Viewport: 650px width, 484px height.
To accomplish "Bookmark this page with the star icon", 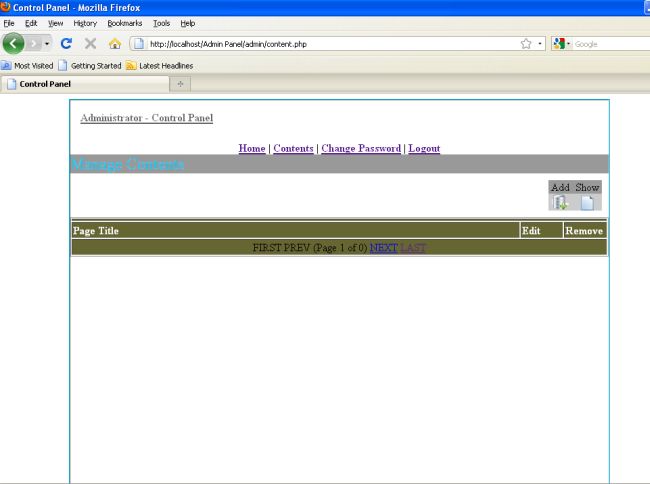I will (526, 44).
